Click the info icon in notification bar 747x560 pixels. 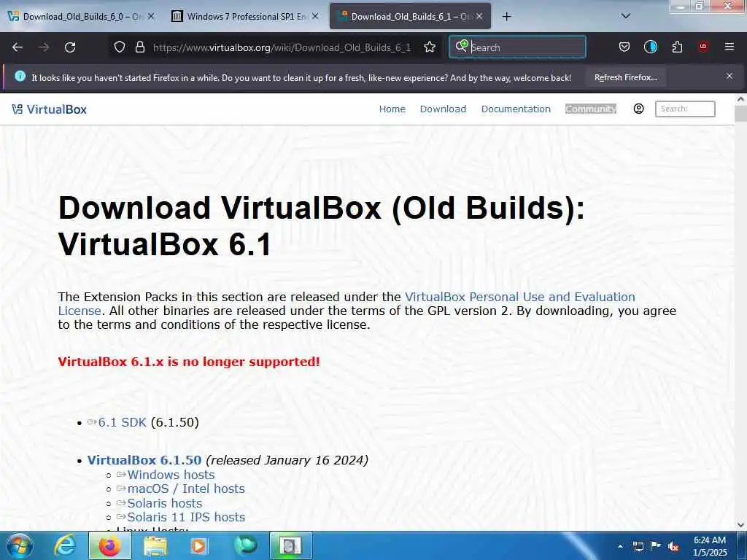click(20, 76)
